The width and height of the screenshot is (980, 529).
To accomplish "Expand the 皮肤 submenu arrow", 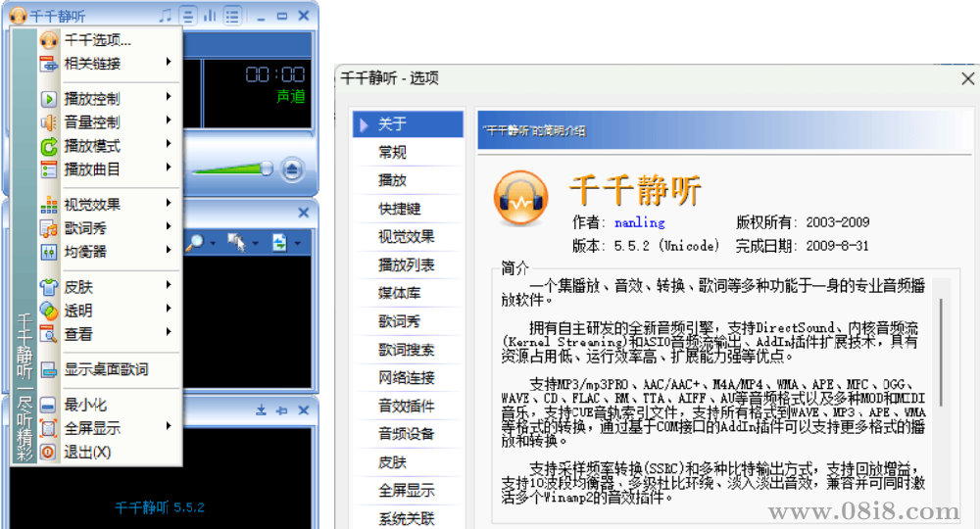I will click(x=169, y=285).
